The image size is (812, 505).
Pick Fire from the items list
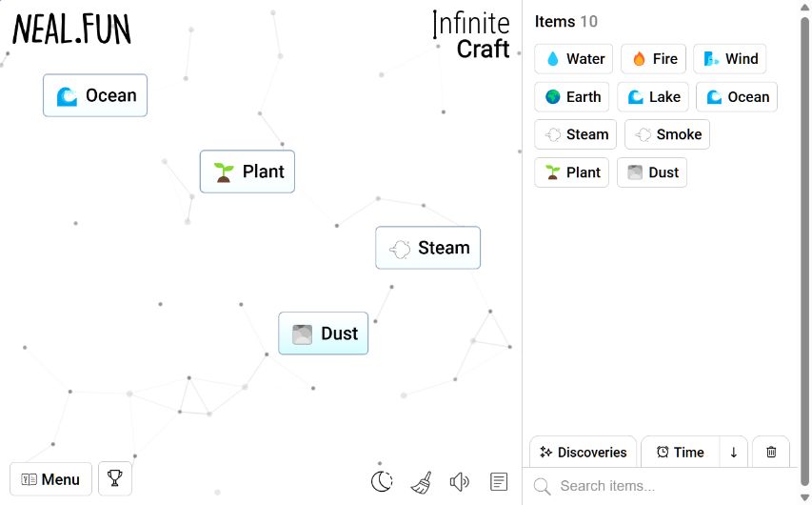coord(654,58)
